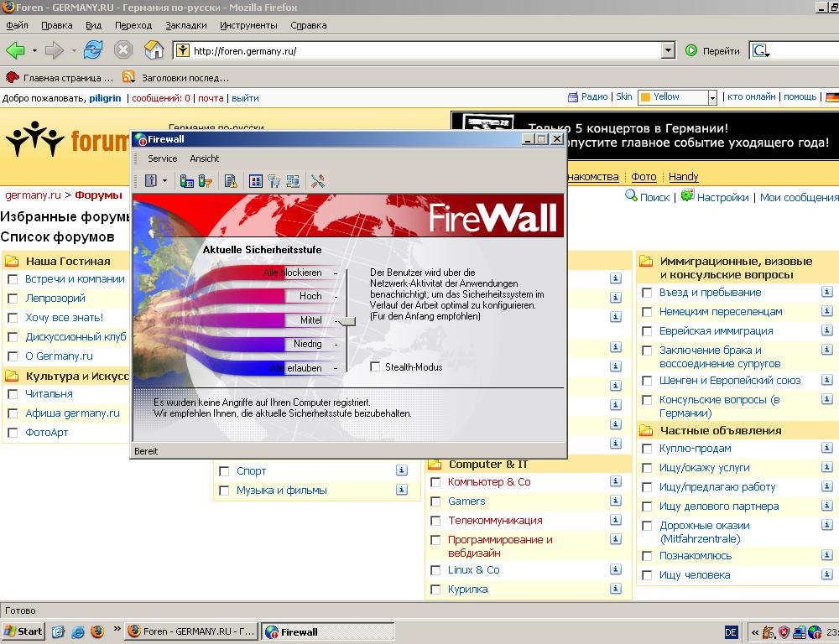This screenshot has height=644, width=839.
Task: Tick the checkbox next to Лепрозорий
Action: click(13, 299)
